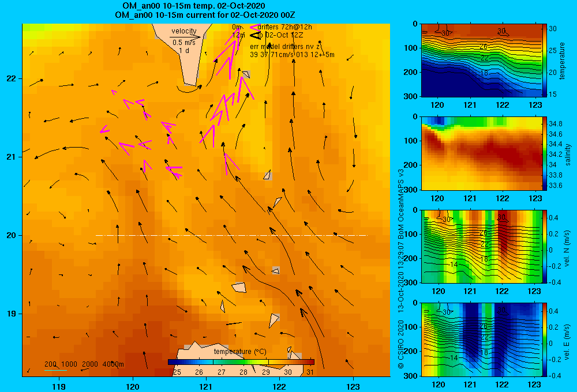Click the latitude label '21' on the main map

[11, 157]
